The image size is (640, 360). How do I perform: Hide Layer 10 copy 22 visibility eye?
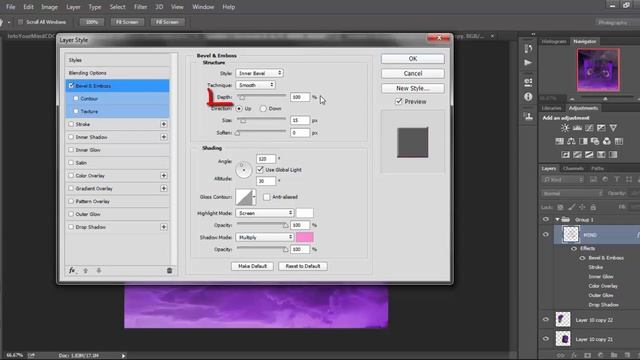(x=546, y=320)
